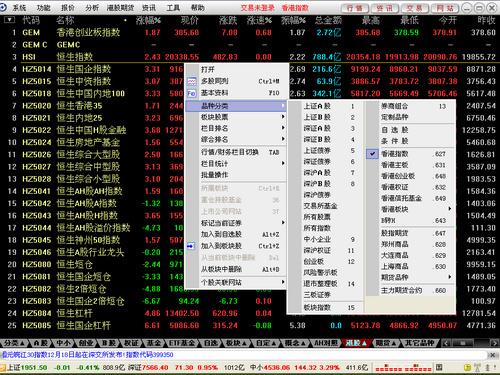This screenshot has height=375, width=500.
Task: Click the yellow icon left of 上证 in status bar
Action: (3, 367)
